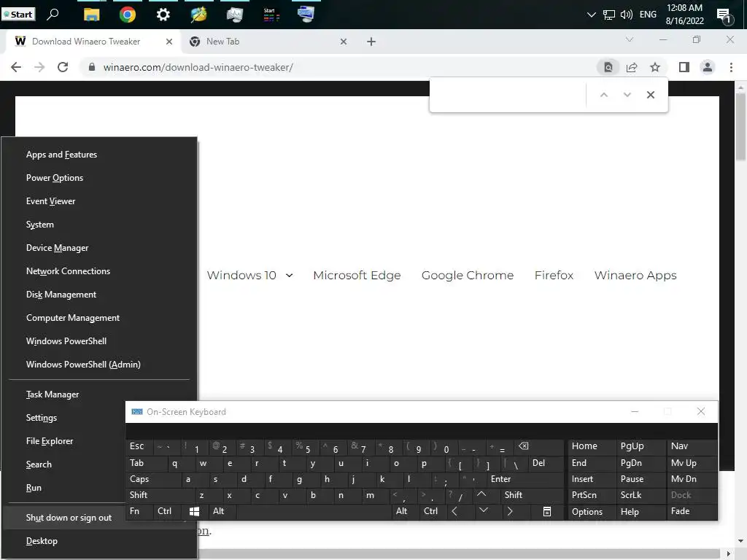Viewport: 747px width, 560px height.
Task: Open the Chrome profile avatar
Action: click(708, 67)
